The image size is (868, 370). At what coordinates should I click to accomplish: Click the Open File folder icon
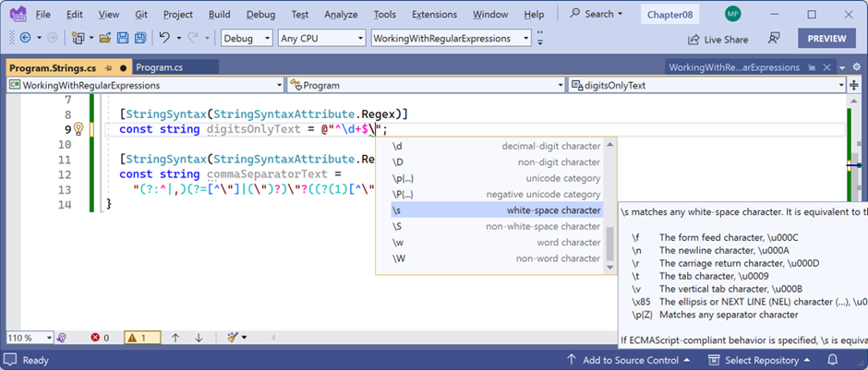[105, 39]
